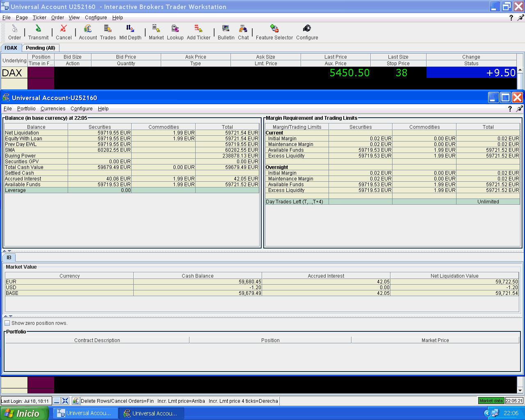Select the IB tab
This screenshot has width=525, height=420.
[x=9, y=258]
